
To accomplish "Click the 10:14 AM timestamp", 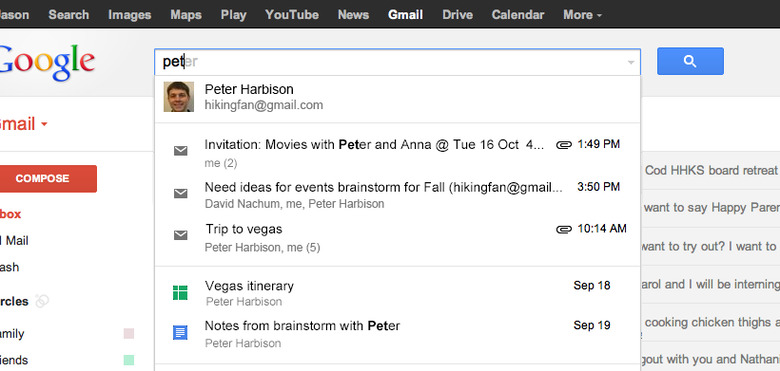I will pos(601,229).
